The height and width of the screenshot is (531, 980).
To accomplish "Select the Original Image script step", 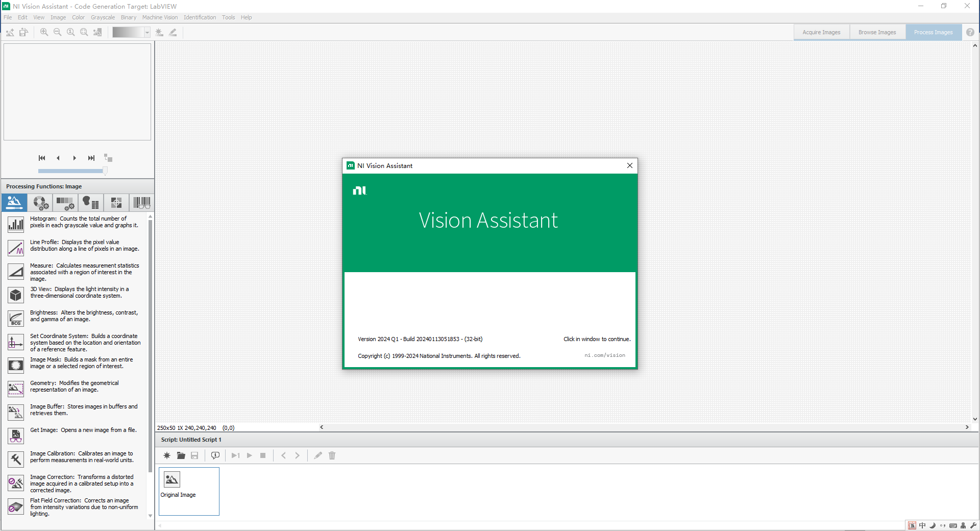I will pyautogui.click(x=189, y=491).
